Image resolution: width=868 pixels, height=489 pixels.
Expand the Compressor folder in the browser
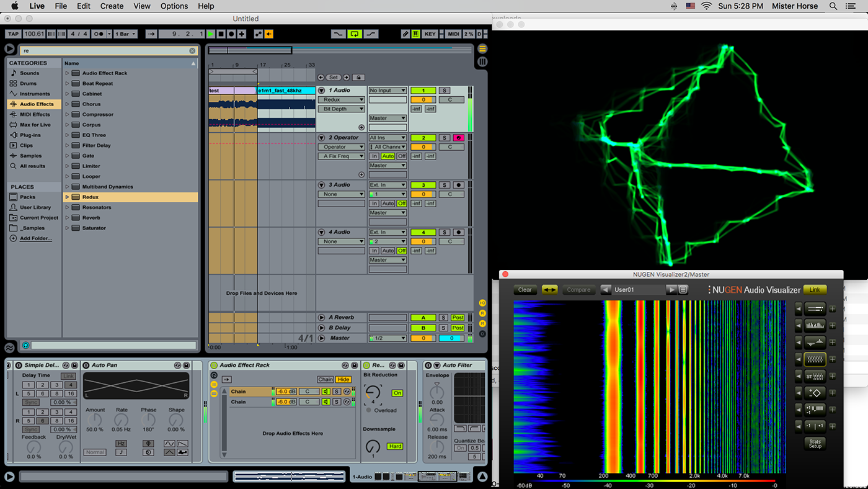[x=67, y=114]
